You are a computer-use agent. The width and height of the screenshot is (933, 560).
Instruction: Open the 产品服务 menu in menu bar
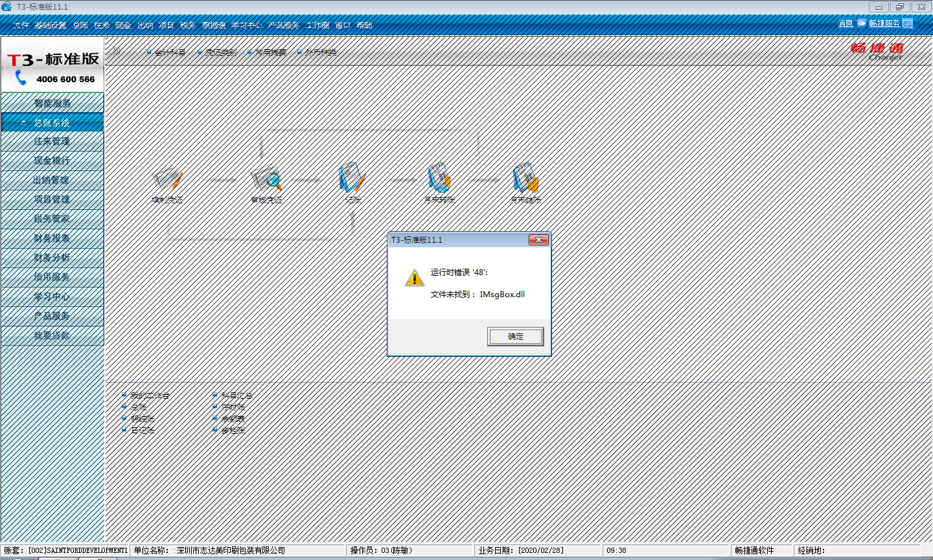coord(284,25)
